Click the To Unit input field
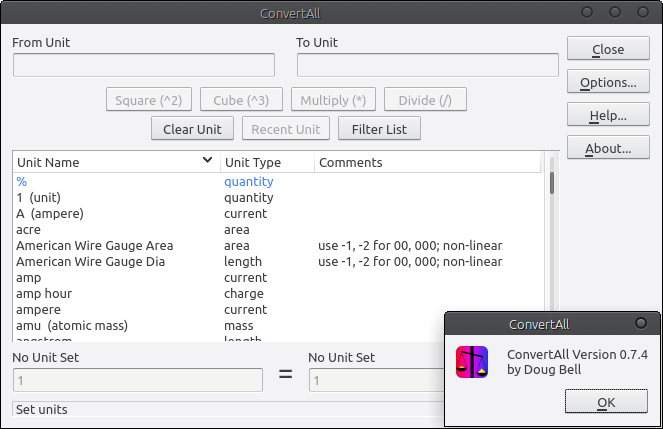This screenshot has height=429, width=663. [x=427, y=65]
